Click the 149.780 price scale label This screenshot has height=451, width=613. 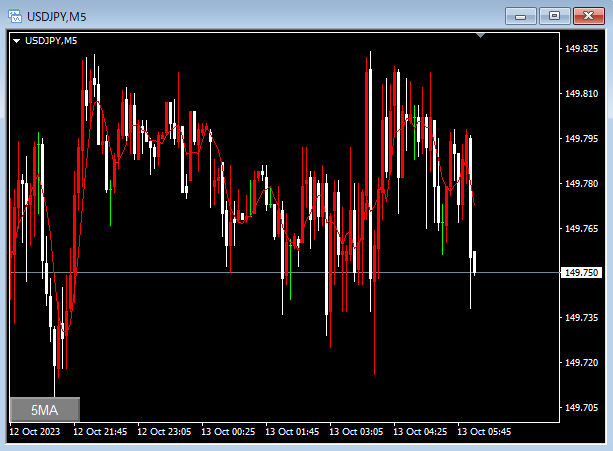pos(581,183)
